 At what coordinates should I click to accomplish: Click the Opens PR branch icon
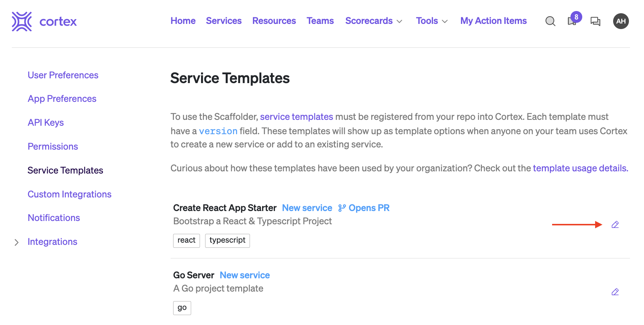342,208
